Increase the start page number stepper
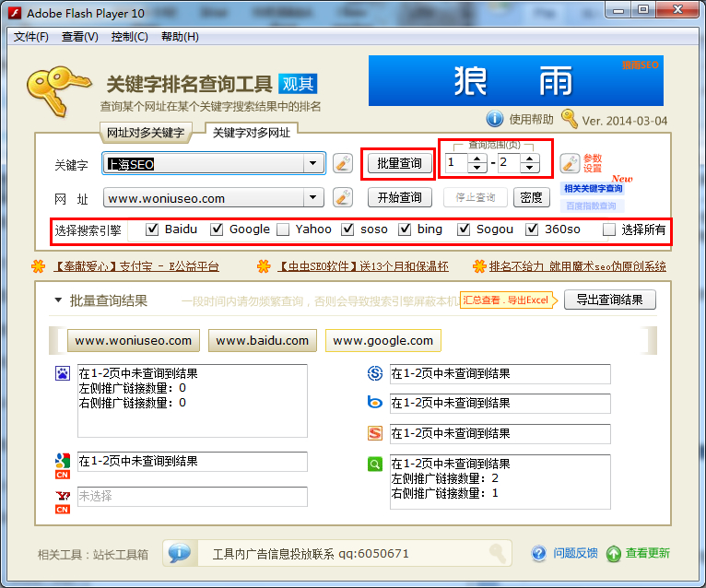The height and width of the screenshot is (588, 706). [477, 159]
